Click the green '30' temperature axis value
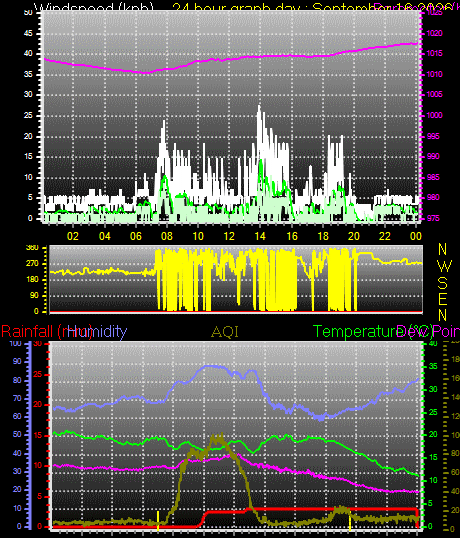This screenshot has width=460, height=538. 433,389
